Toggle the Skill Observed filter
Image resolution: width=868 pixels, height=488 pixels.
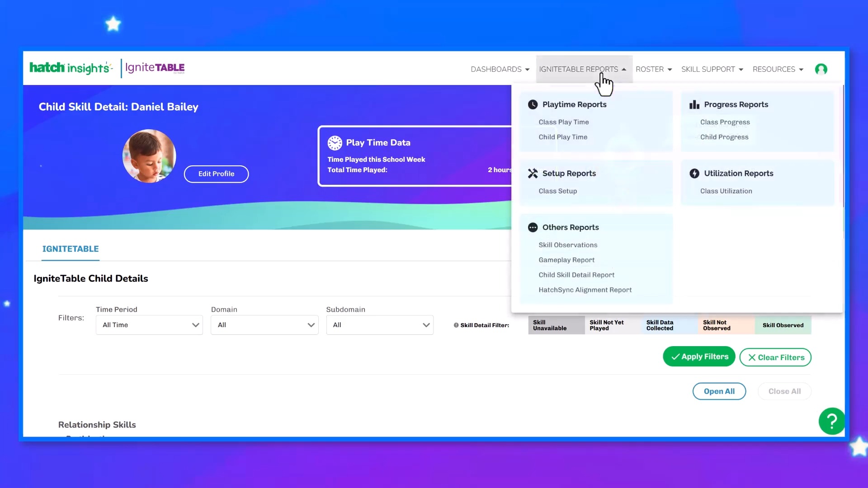(783, 325)
